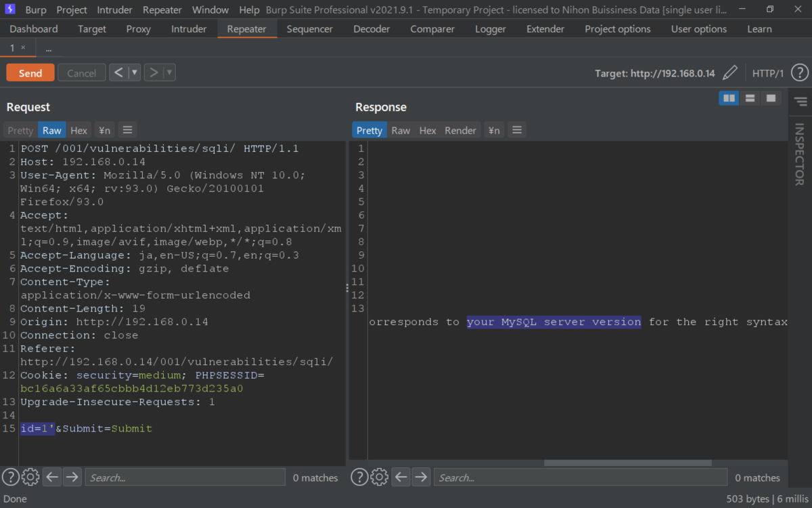Expand forward history dropdown arrow

coord(169,72)
